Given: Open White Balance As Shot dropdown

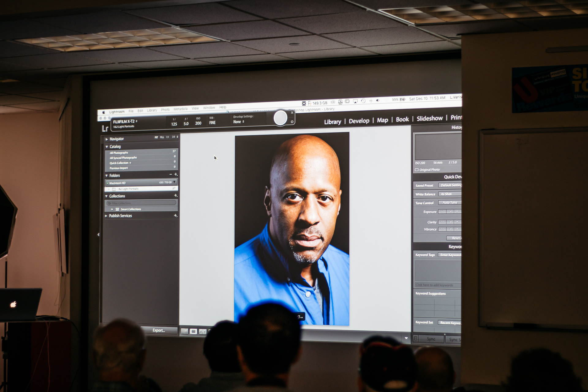Looking at the screenshot, I should click(x=450, y=194).
